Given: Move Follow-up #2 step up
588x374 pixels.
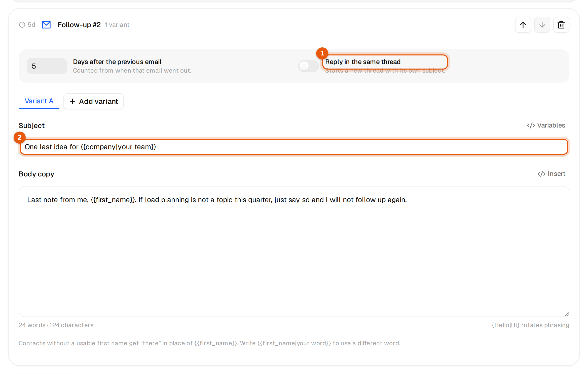Looking at the screenshot, I should [x=523, y=25].
